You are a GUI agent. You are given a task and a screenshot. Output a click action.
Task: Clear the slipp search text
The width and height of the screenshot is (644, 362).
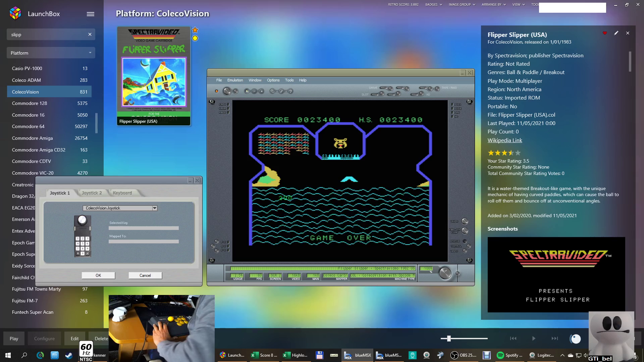[x=90, y=34]
